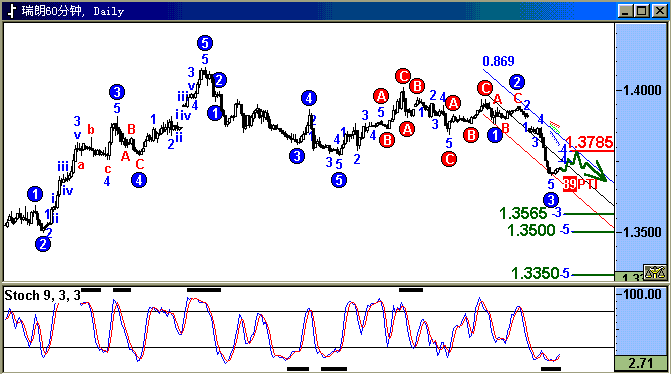
Task: Click the 1.3500 price axis label
Action: [x=642, y=232]
